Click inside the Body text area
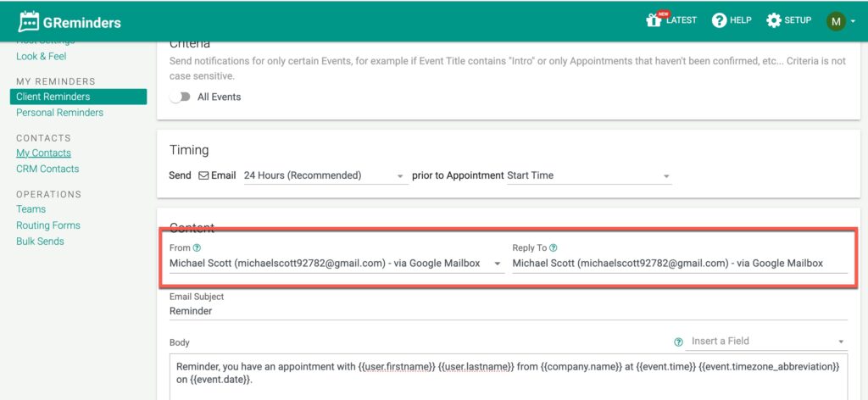The image size is (868, 400). (x=508, y=377)
